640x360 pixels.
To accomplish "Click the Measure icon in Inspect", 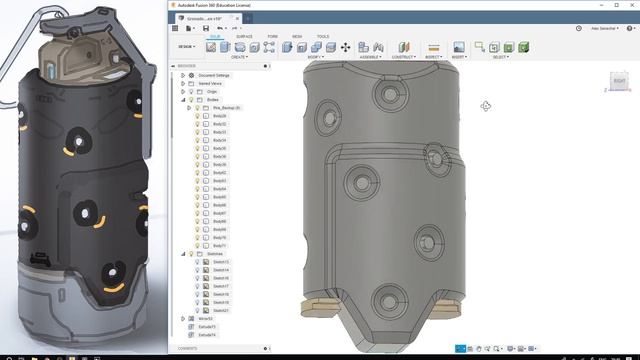I will point(433,47).
